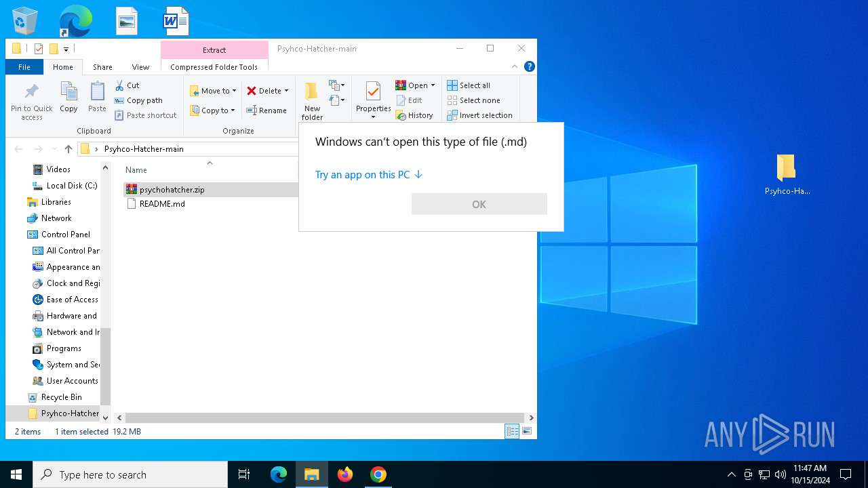Click Try an app on this PC
868x488 pixels.
click(x=369, y=175)
